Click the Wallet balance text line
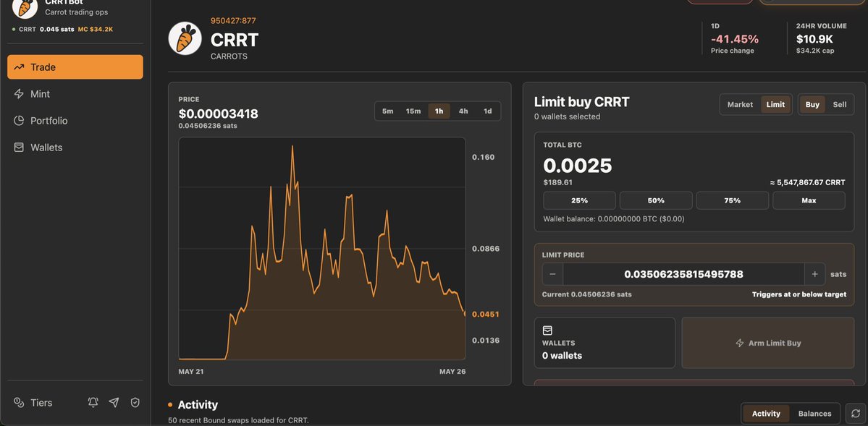Image resolution: width=868 pixels, height=426 pixels. [614, 219]
